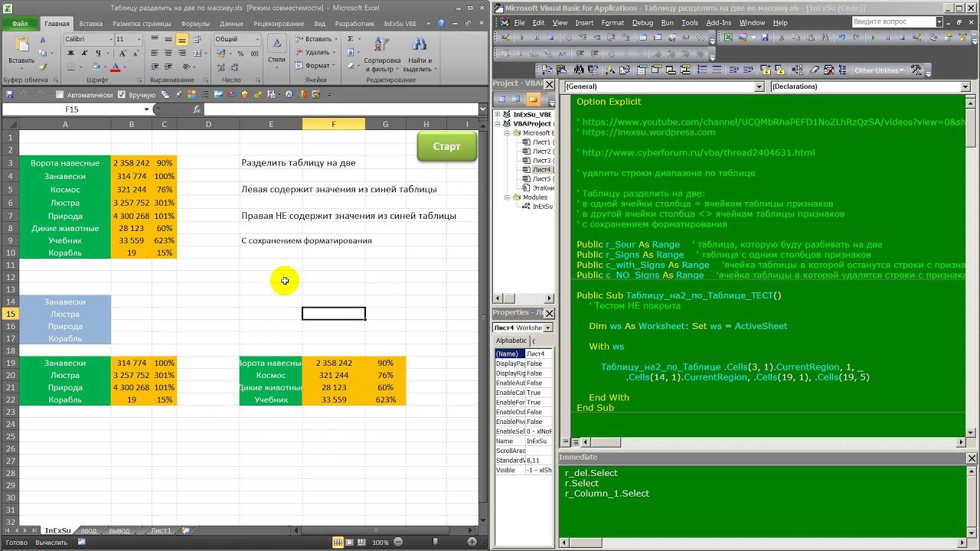
Task: Switch to the Формулы ribbon tab
Action: pos(195,24)
